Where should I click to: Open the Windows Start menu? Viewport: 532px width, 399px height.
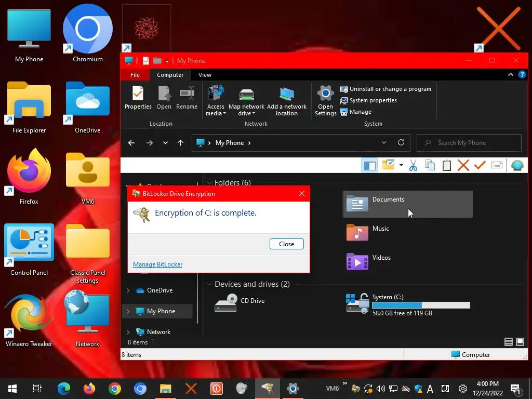12,389
